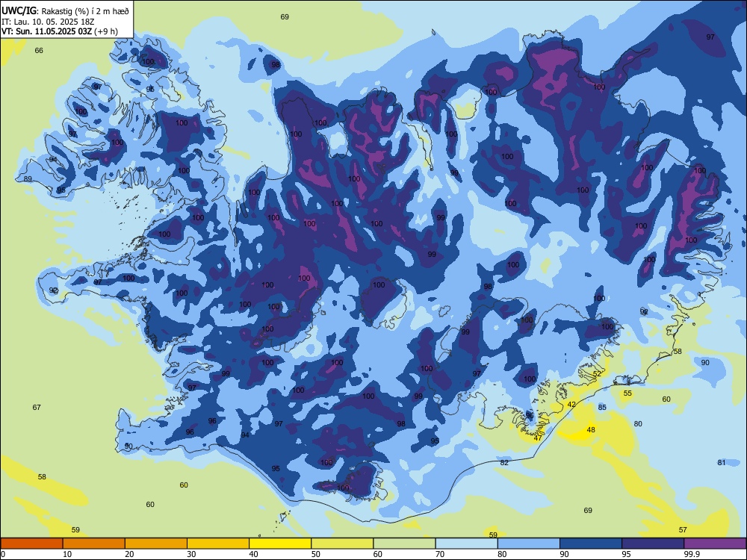Click the medium blue 80–90 legend swatch
This screenshot has height=560, width=747.
click(x=529, y=544)
